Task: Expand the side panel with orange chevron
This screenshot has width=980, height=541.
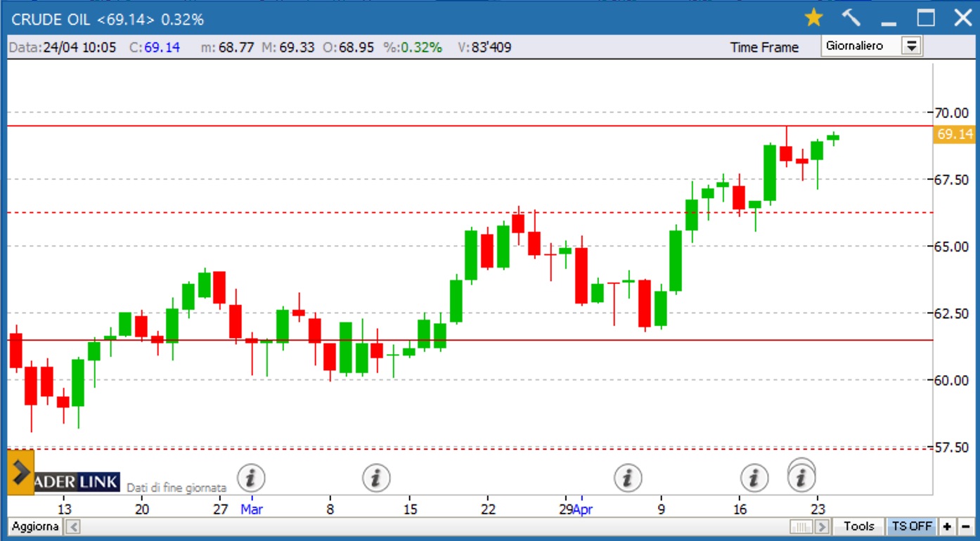Action: (20, 472)
